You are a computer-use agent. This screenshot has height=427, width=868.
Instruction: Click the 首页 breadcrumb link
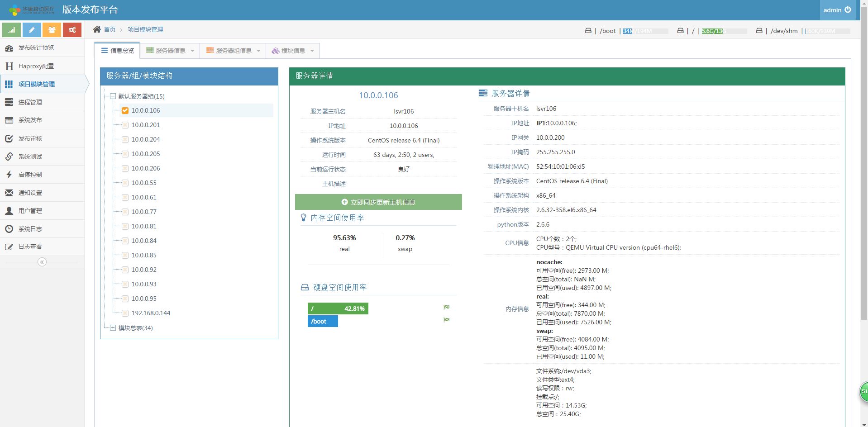110,29
